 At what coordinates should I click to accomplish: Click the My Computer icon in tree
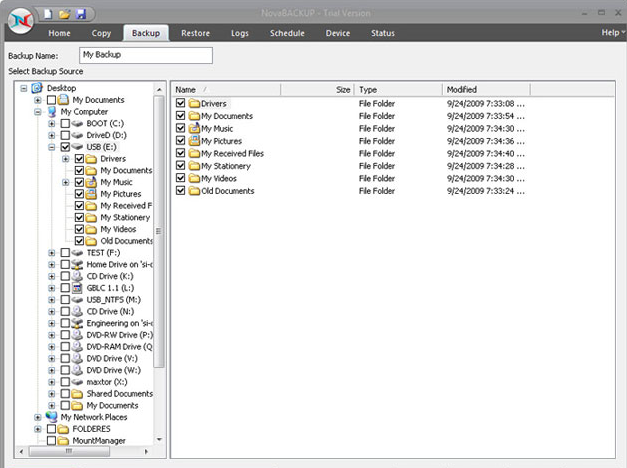[x=52, y=112]
